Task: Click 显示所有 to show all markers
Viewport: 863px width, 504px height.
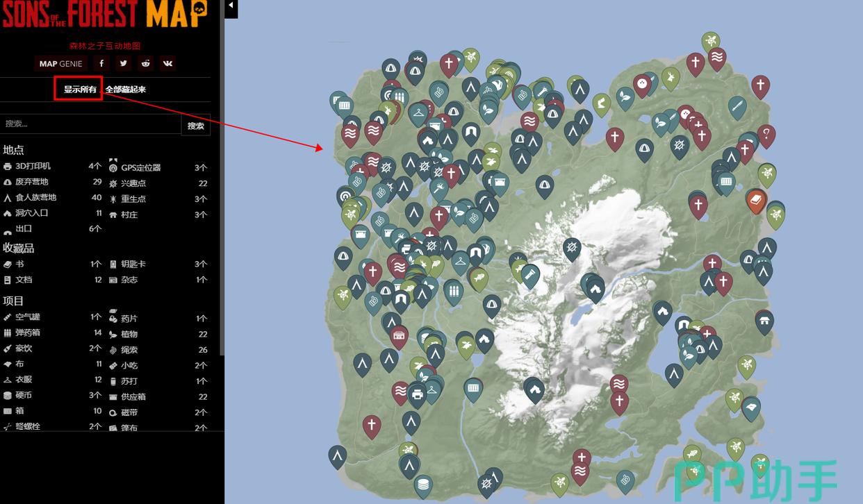Action: (79, 90)
